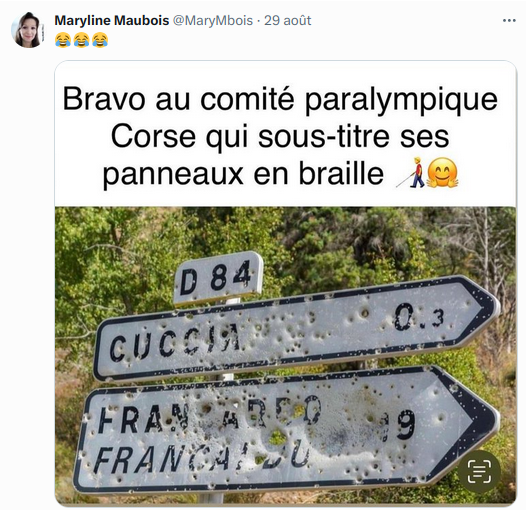Click the number 9 on lower sign
526x510 pixels.
click(x=406, y=425)
